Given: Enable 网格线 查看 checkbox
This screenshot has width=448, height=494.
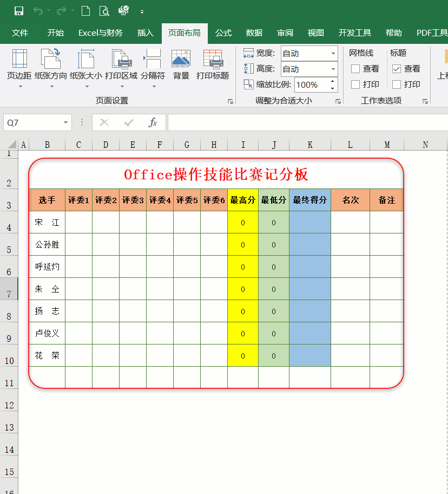Looking at the screenshot, I should [x=355, y=69].
